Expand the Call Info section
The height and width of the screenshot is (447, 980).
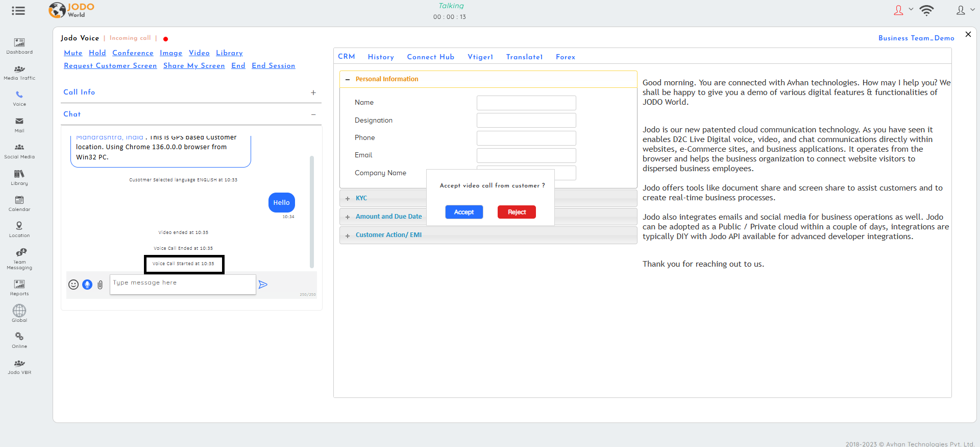313,92
